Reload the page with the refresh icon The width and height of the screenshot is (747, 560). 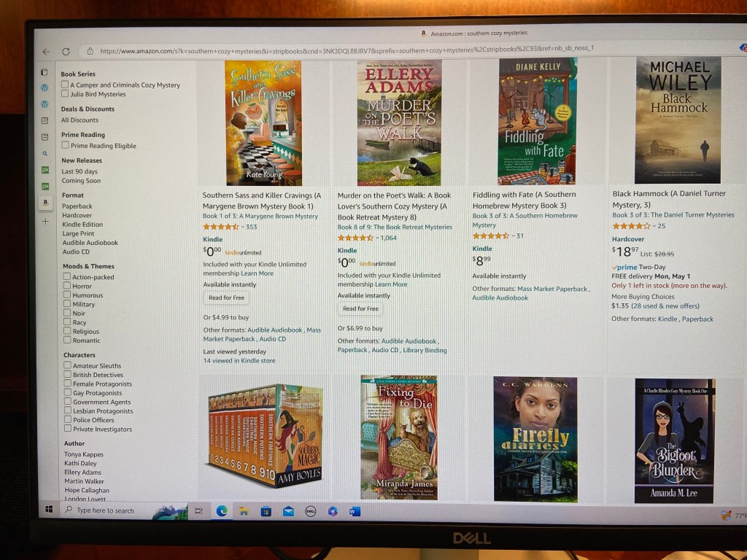click(66, 52)
